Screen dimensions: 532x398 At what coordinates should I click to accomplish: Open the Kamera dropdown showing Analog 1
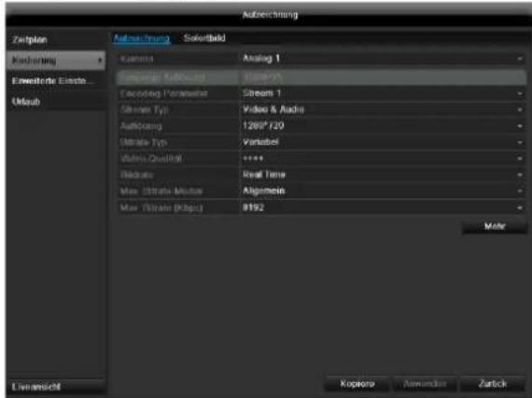(383, 59)
